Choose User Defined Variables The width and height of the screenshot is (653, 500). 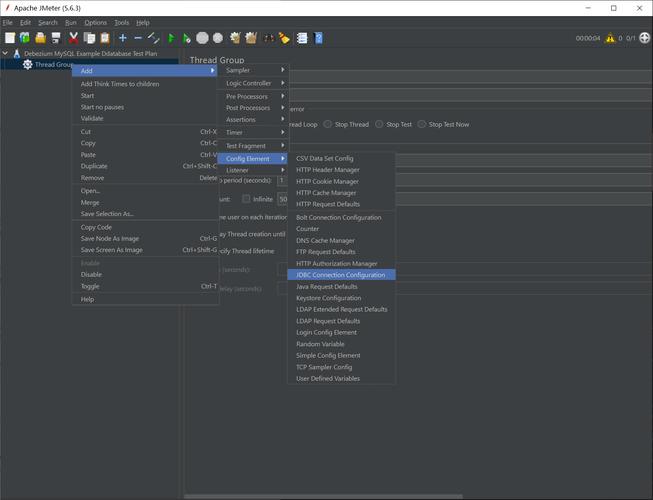coord(341,378)
